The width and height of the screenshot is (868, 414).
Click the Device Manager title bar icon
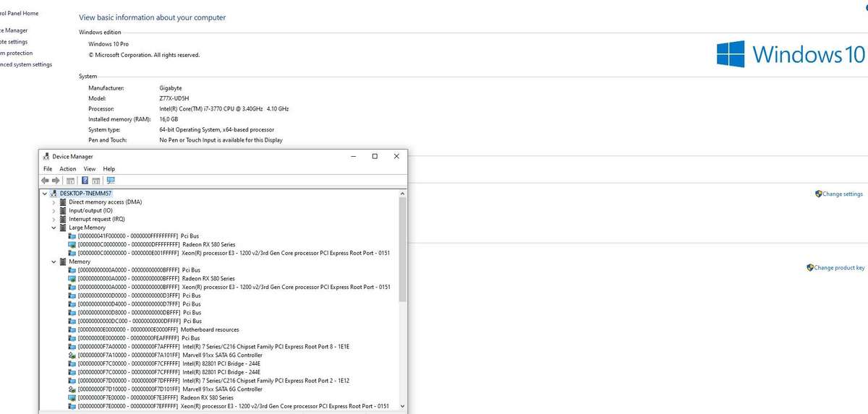pyautogui.click(x=46, y=157)
